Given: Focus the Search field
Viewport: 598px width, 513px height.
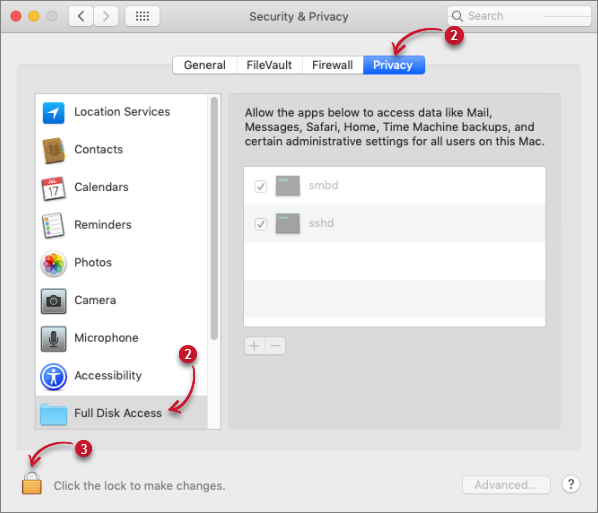Looking at the screenshot, I should click(519, 16).
